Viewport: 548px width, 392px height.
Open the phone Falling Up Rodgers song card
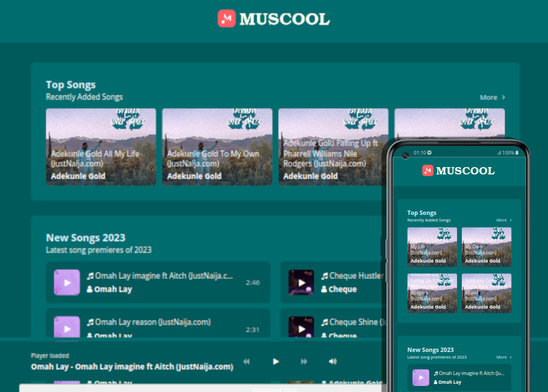pyautogui.click(x=432, y=293)
